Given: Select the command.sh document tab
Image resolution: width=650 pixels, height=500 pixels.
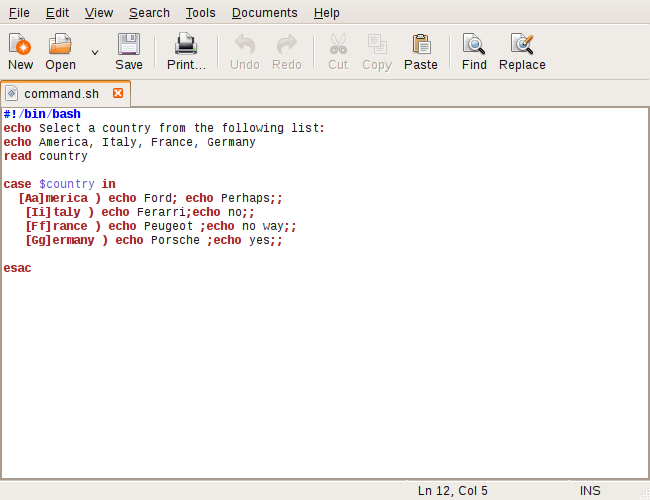Looking at the screenshot, I should click(x=65, y=94).
